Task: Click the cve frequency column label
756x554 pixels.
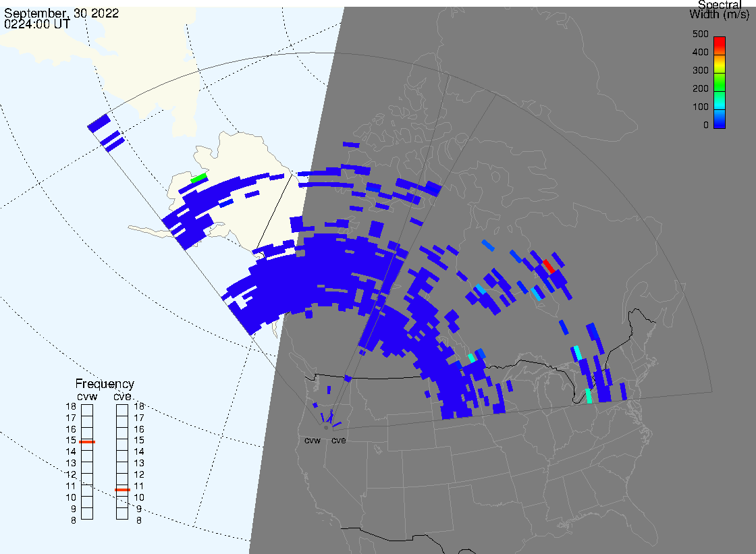Action: coord(122,396)
